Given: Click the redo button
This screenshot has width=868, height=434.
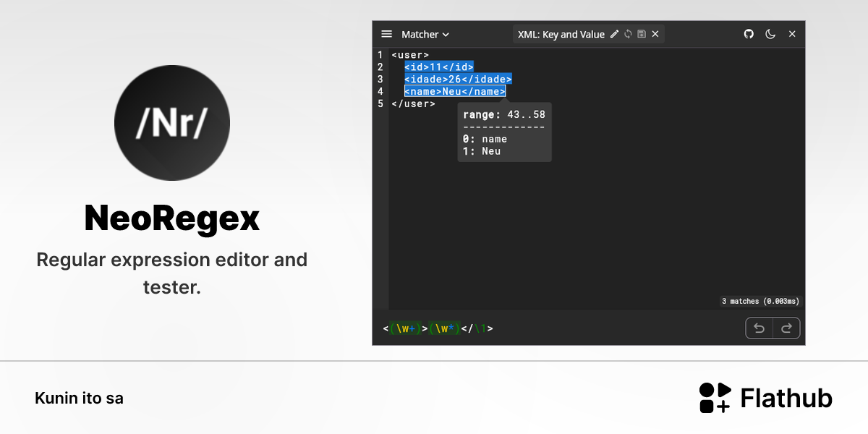Looking at the screenshot, I should click(786, 328).
